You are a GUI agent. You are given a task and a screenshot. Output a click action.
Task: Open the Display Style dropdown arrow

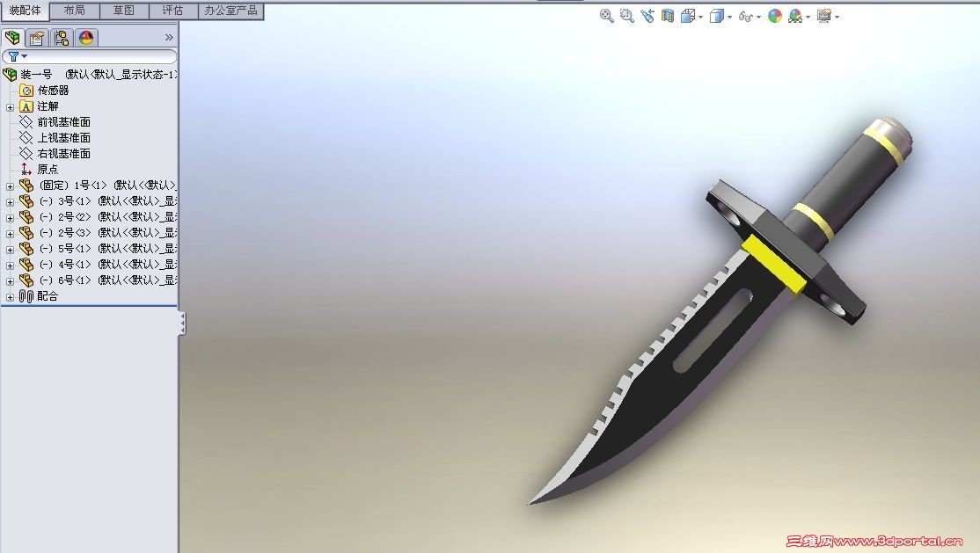pyautogui.click(x=729, y=17)
